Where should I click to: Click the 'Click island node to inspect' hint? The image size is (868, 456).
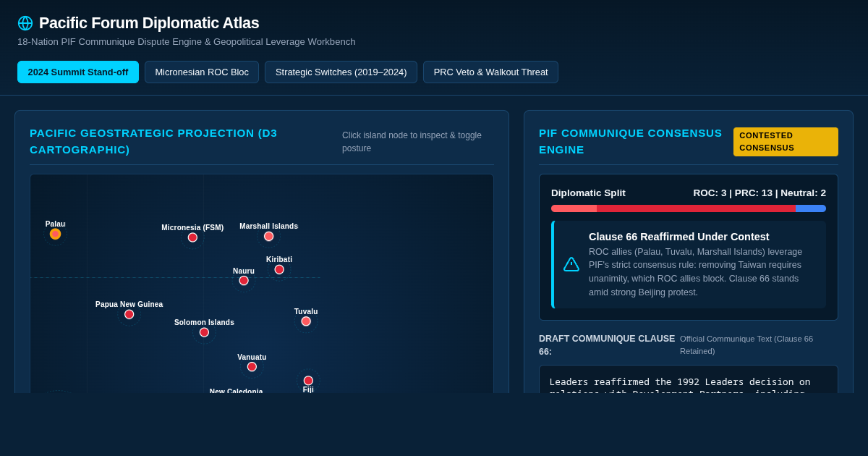click(412, 142)
